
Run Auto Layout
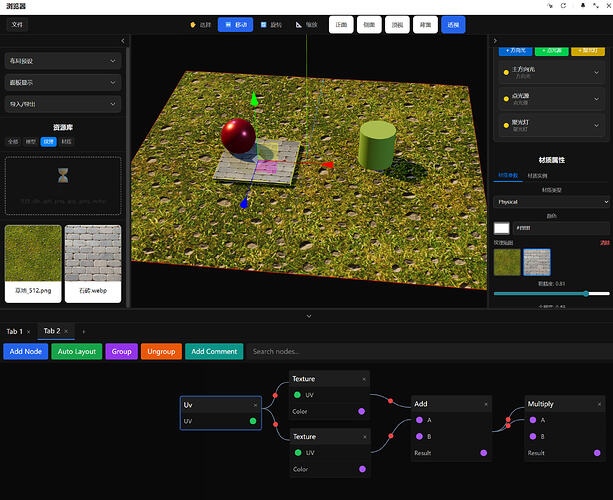click(x=77, y=351)
